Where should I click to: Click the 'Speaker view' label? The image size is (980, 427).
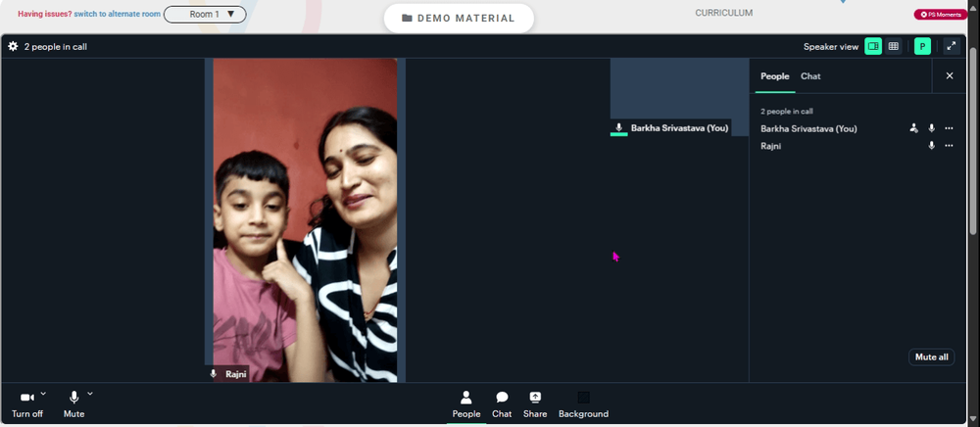[x=831, y=46]
